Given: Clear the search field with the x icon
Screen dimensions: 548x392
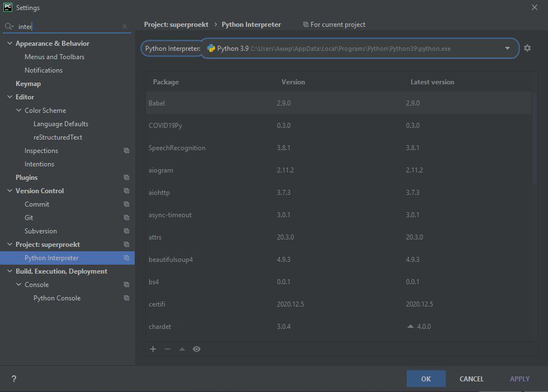Looking at the screenshot, I should [x=125, y=26].
